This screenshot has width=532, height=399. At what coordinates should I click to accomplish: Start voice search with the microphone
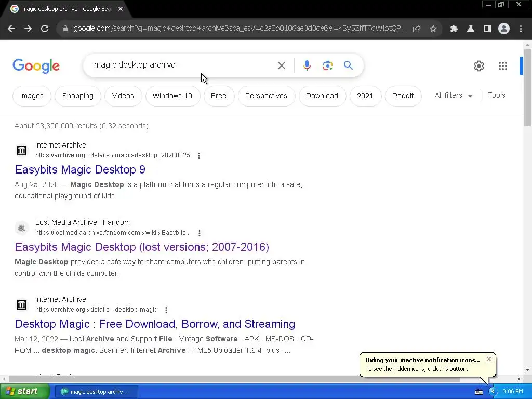(x=307, y=65)
